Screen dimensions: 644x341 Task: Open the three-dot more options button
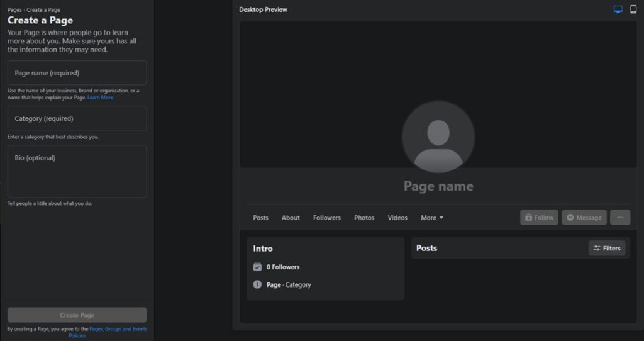[x=620, y=218]
